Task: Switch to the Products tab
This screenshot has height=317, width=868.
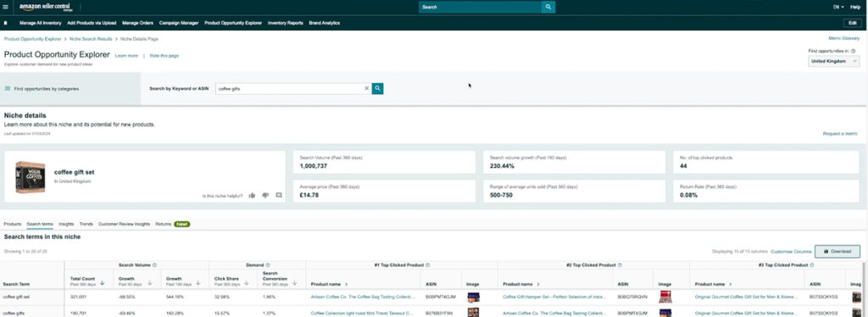Action: click(x=12, y=224)
